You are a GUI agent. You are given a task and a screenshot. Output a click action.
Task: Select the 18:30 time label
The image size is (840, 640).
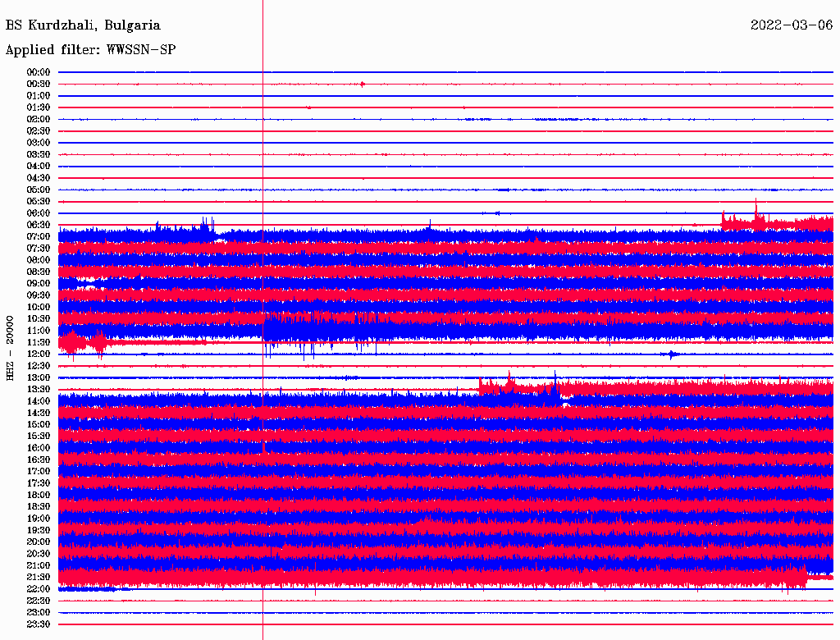(x=39, y=506)
